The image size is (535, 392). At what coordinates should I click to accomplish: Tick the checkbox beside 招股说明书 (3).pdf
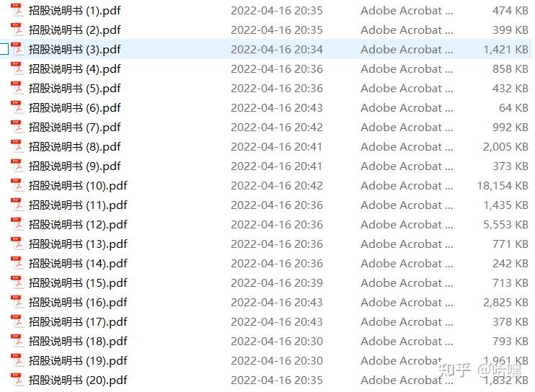click(x=4, y=49)
